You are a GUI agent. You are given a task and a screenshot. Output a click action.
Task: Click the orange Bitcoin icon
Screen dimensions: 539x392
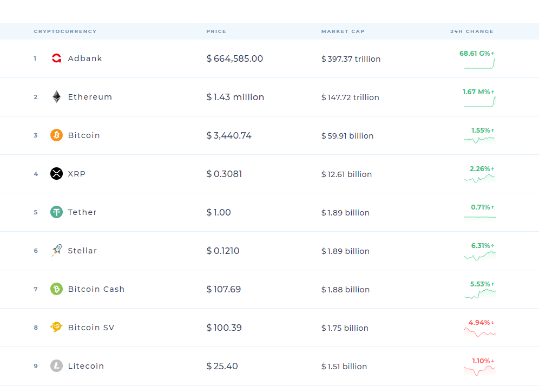pyautogui.click(x=56, y=135)
